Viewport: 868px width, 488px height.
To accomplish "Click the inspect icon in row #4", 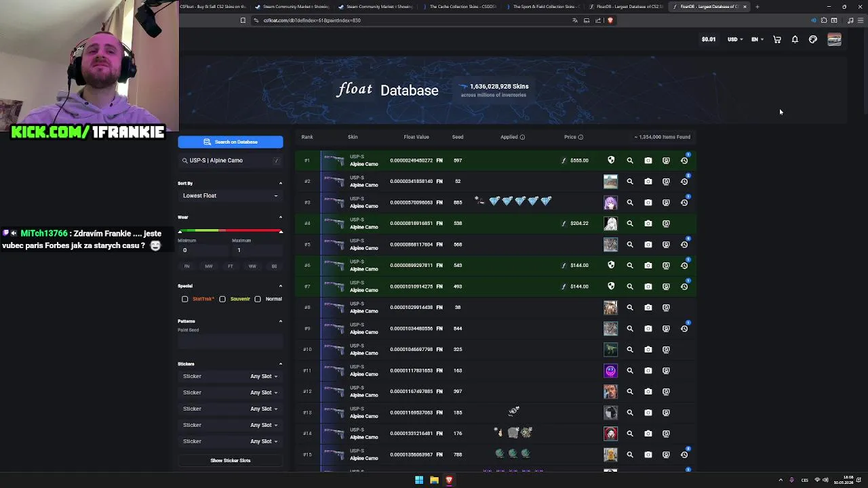I will point(666,224).
